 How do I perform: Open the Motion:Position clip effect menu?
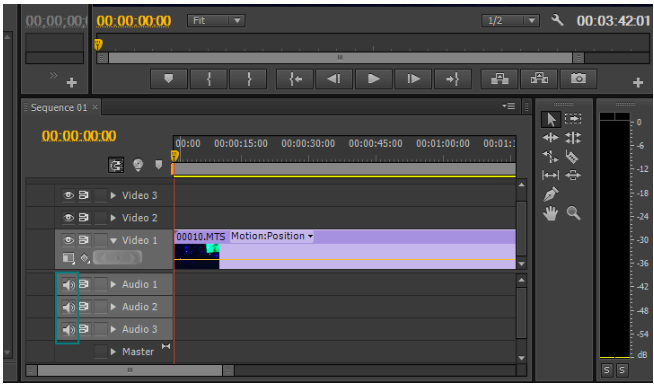[272, 236]
